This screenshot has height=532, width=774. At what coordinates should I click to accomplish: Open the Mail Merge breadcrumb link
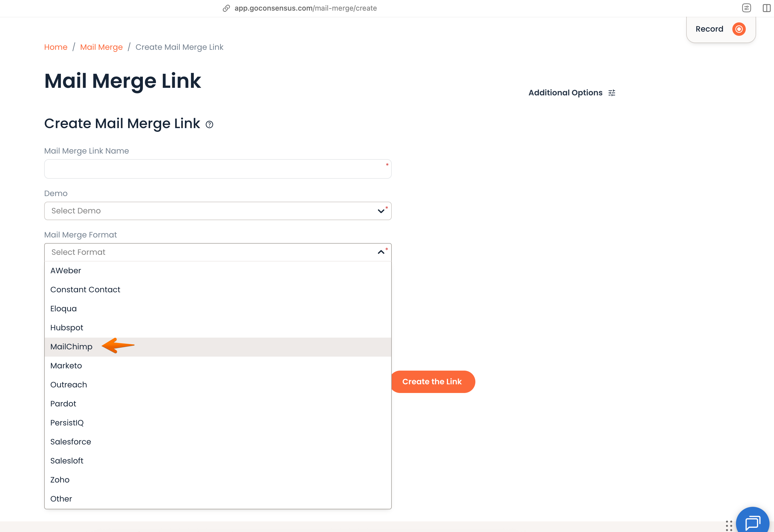[x=101, y=47]
